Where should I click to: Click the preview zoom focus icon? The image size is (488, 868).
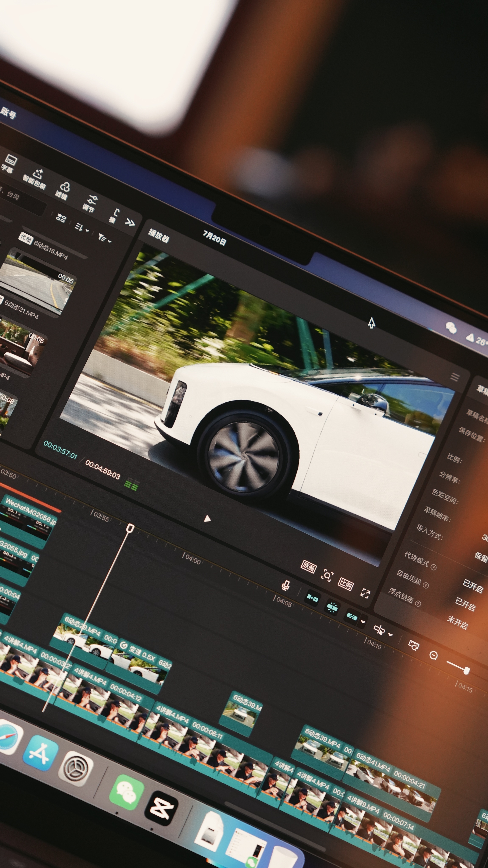327,575
